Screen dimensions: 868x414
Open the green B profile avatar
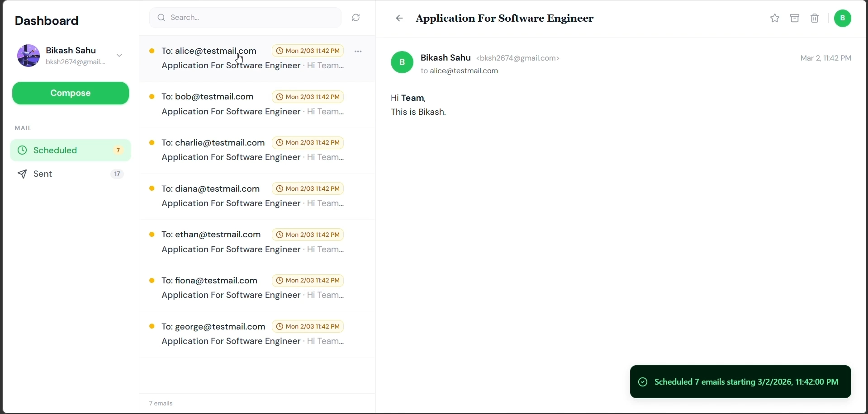pos(843,19)
